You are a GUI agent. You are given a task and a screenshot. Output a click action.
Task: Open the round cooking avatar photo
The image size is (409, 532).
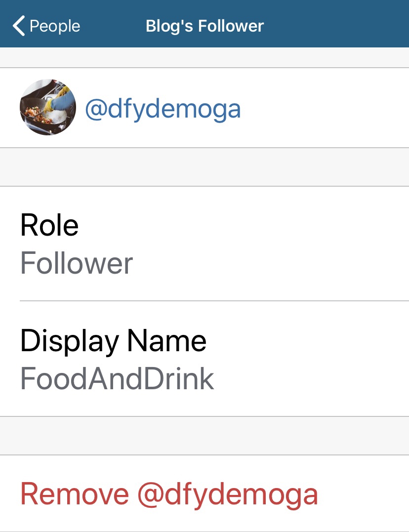(x=48, y=107)
